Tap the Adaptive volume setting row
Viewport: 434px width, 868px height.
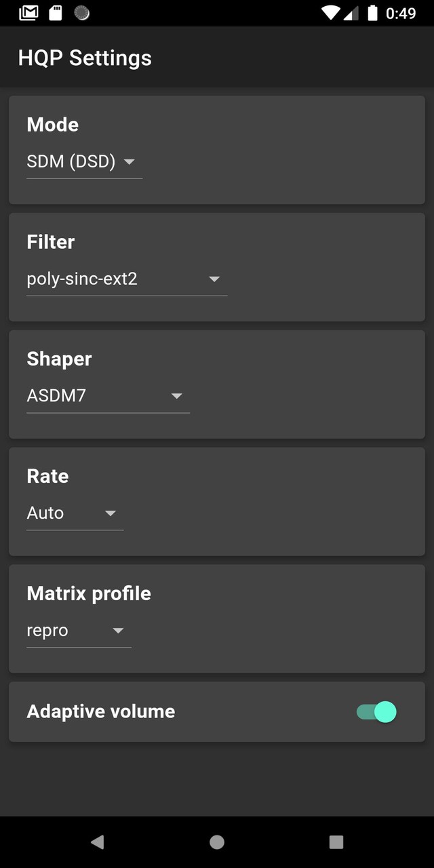coord(217,711)
